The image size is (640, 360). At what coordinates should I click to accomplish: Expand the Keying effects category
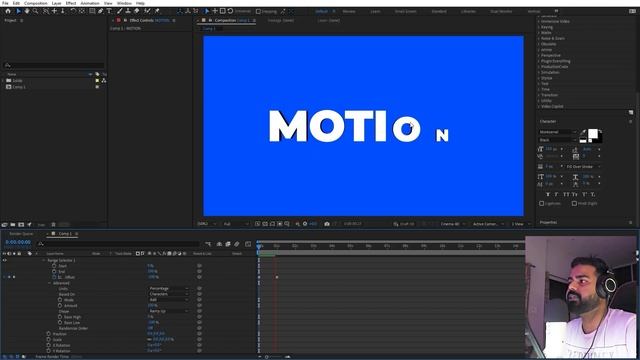(x=539, y=27)
